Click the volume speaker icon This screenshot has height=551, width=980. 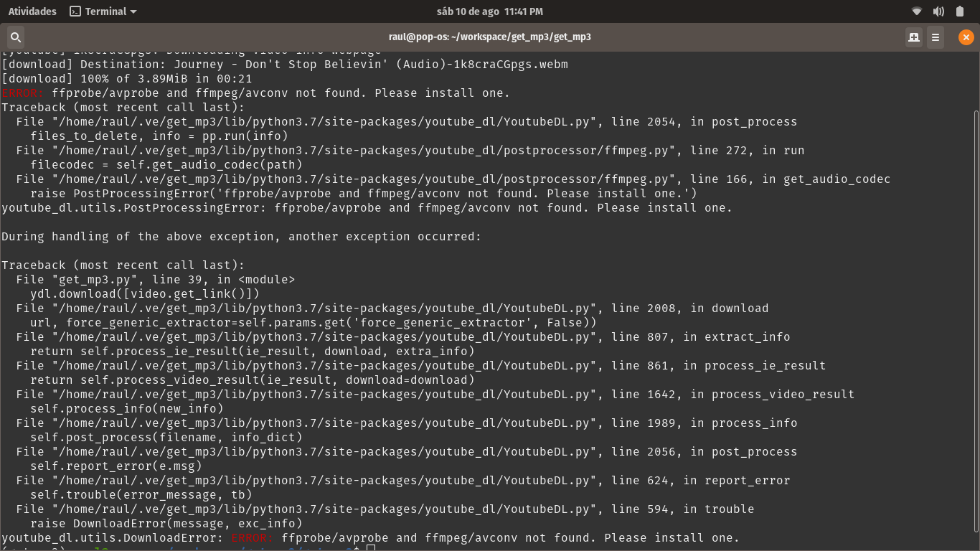[938, 11]
